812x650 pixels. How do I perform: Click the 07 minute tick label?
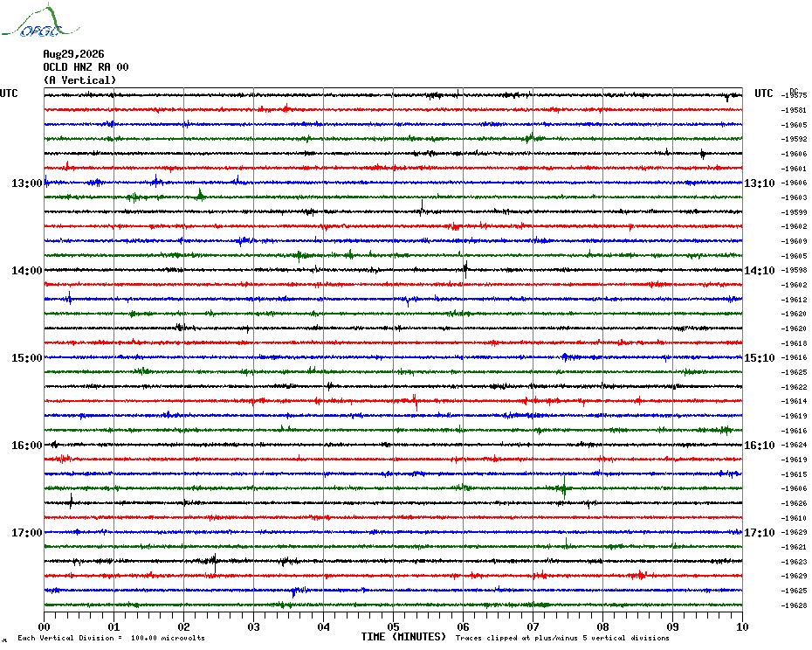(533, 626)
